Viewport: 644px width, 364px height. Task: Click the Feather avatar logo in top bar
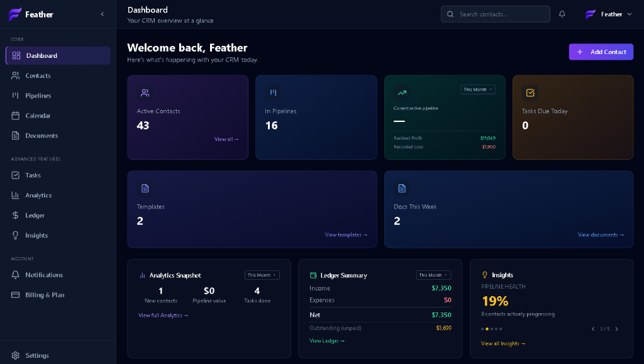pyautogui.click(x=590, y=14)
